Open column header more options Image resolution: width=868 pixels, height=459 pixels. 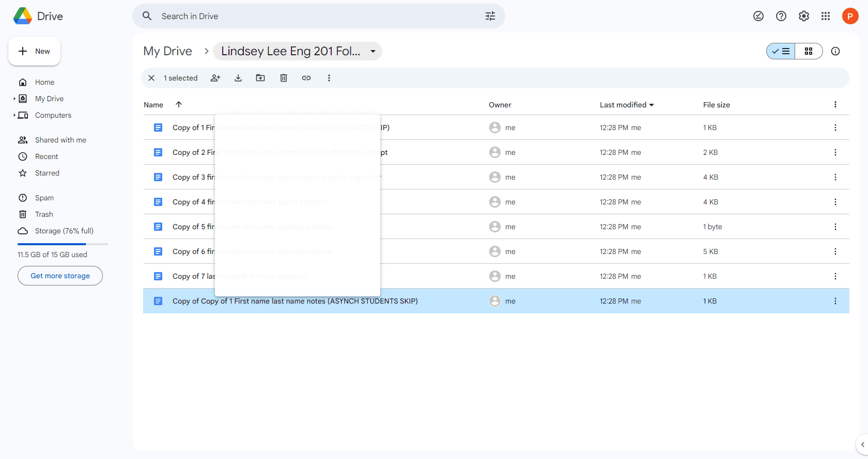[x=835, y=104]
